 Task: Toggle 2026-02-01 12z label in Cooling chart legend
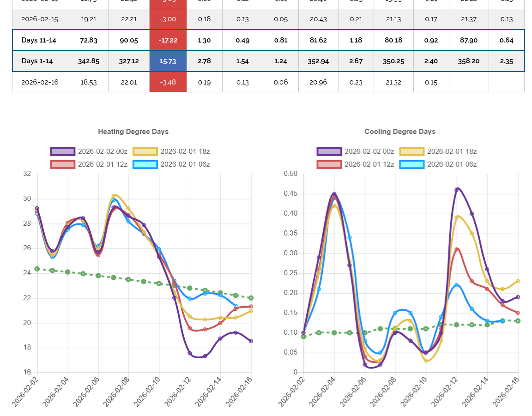click(369, 164)
